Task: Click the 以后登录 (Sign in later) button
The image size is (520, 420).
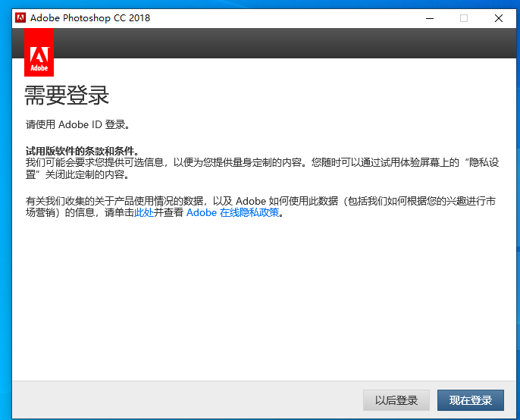Action: 396,400
